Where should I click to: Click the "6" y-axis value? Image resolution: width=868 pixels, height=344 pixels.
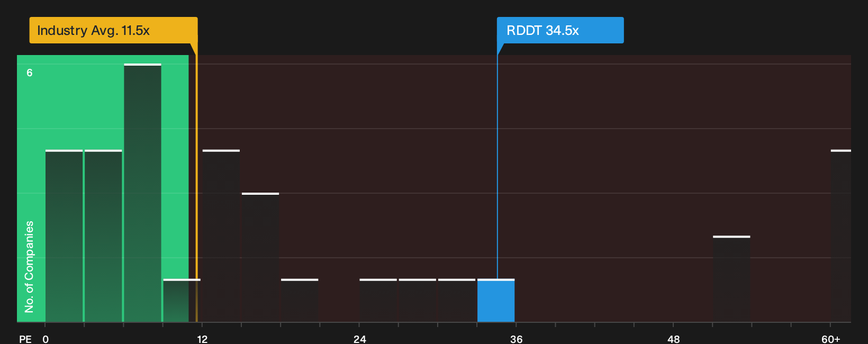pos(30,73)
